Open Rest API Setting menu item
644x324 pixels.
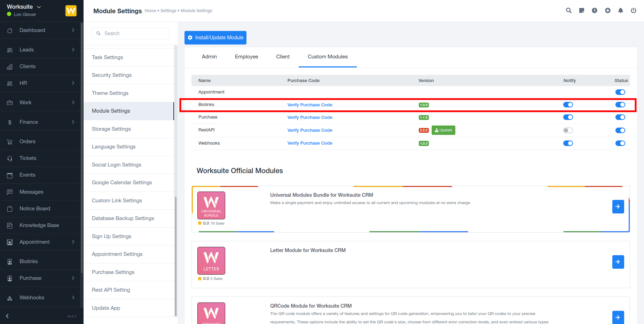tap(128, 290)
